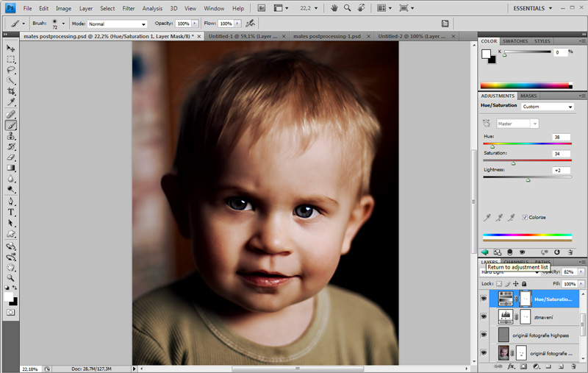Open the Filter menu
Image resolution: width=588 pixels, height=373 pixels.
coord(129,8)
